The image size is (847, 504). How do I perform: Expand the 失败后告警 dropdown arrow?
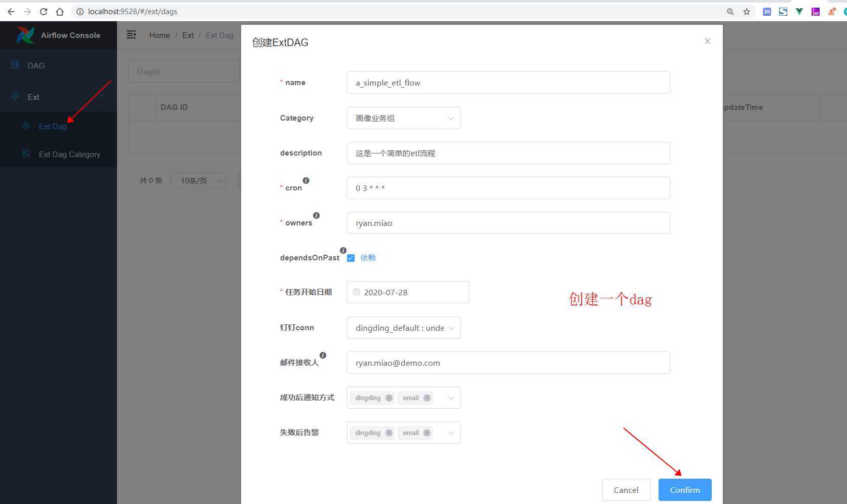(451, 433)
